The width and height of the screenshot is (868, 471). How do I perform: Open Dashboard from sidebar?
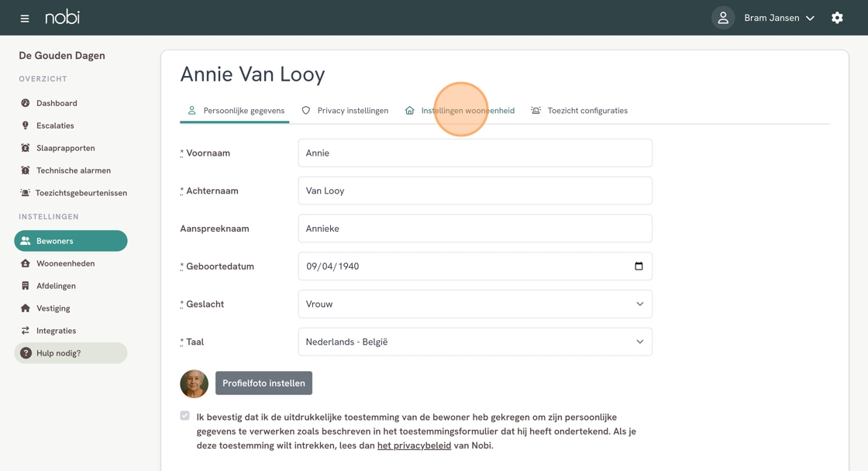pyautogui.click(x=57, y=103)
